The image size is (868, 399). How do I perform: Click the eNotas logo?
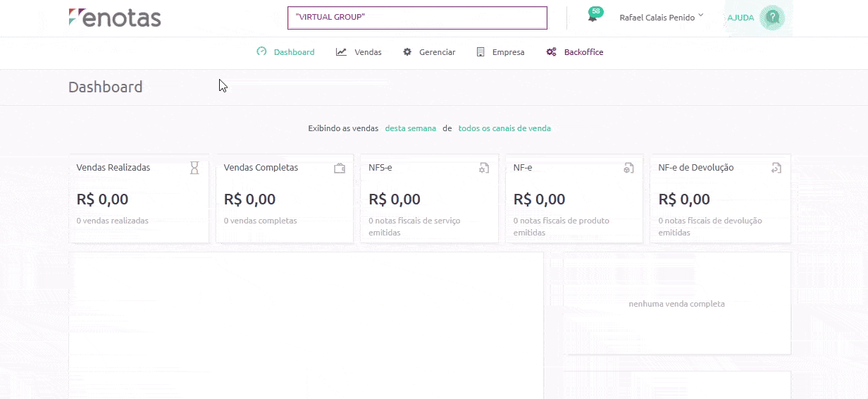(115, 18)
